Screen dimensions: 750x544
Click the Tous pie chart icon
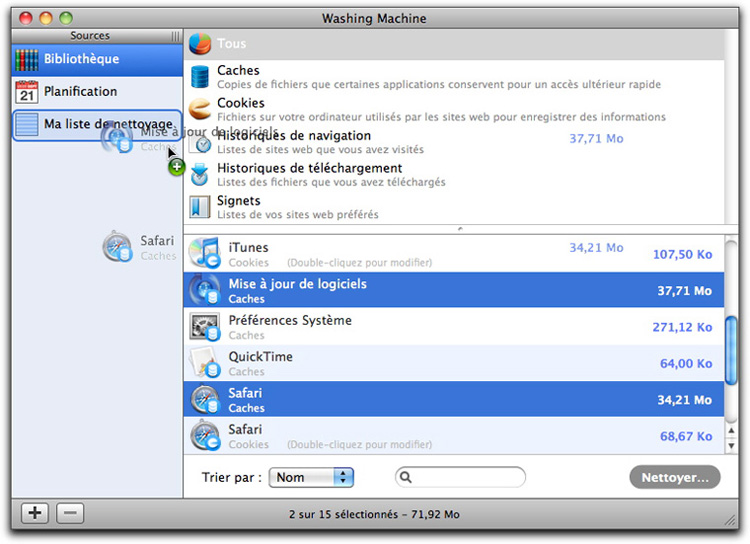[200, 44]
